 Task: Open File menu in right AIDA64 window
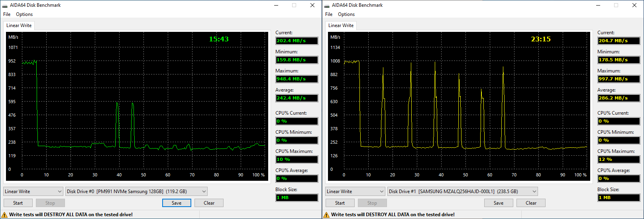point(329,14)
